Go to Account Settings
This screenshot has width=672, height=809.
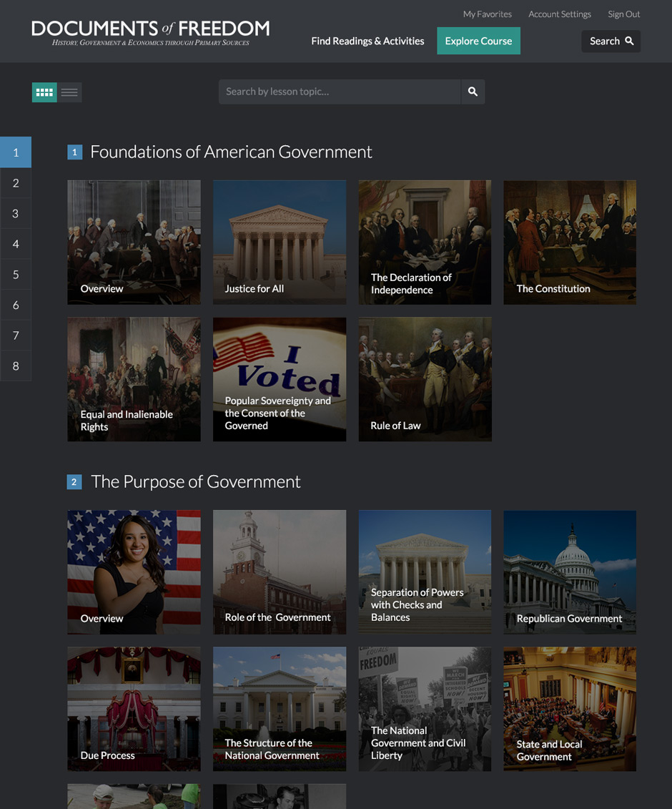(560, 14)
